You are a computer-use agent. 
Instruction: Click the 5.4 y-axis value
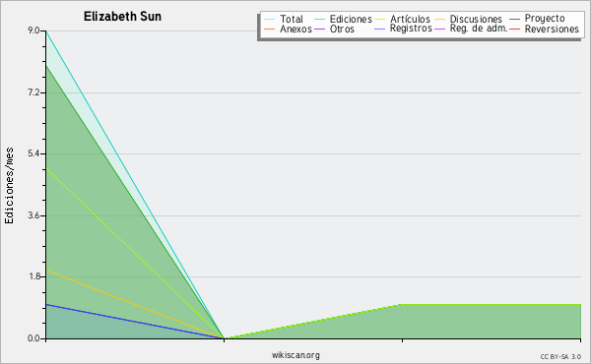pyautogui.click(x=33, y=153)
